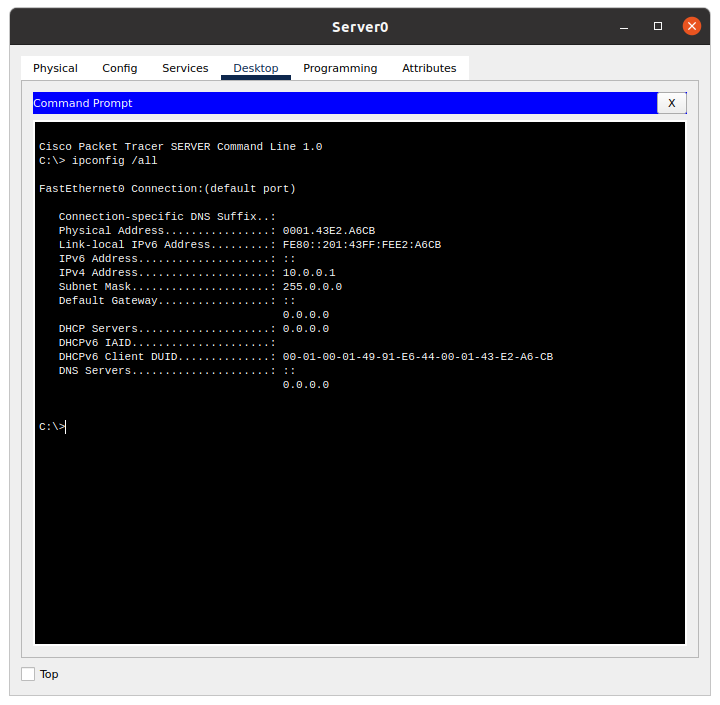The image size is (720, 705).
Task: Close the Command Prompt with X button
Action: click(671, 103)
